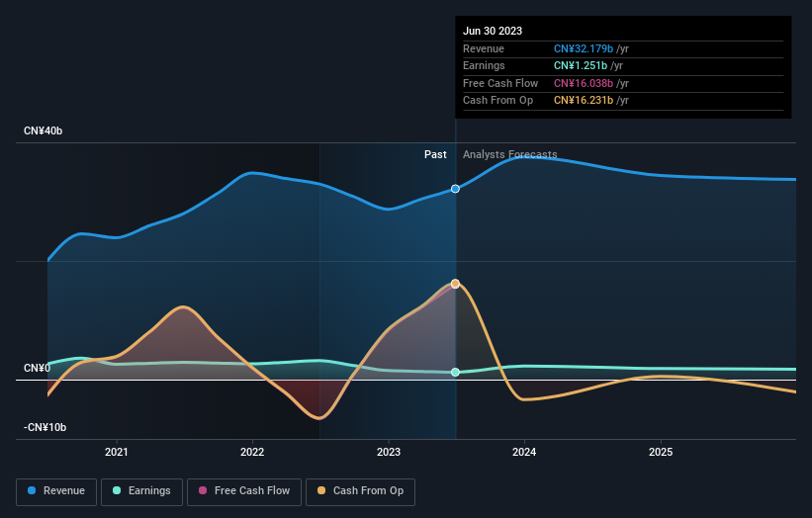This screenshot has width=812, height=518.
Task: Select the 2022 x-axis label
Action: coord(252,452)
